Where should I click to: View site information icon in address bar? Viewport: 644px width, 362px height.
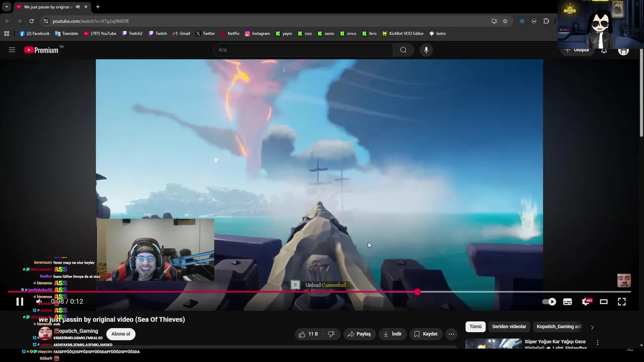point(46,21)
